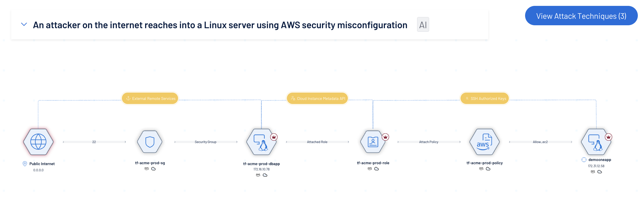Select the tf-acme-prod-role identity node

pos(373,142)
